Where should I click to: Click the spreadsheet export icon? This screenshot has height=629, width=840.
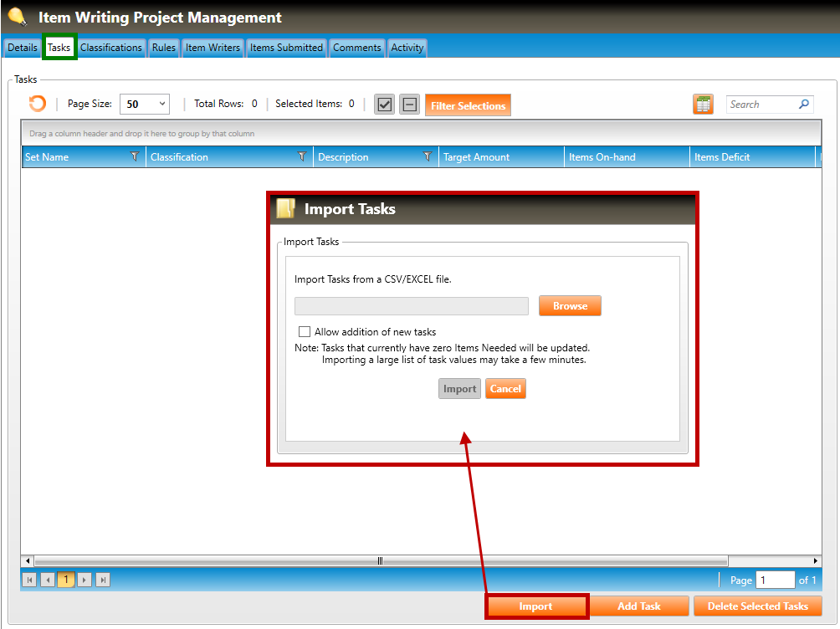point(703,105)
